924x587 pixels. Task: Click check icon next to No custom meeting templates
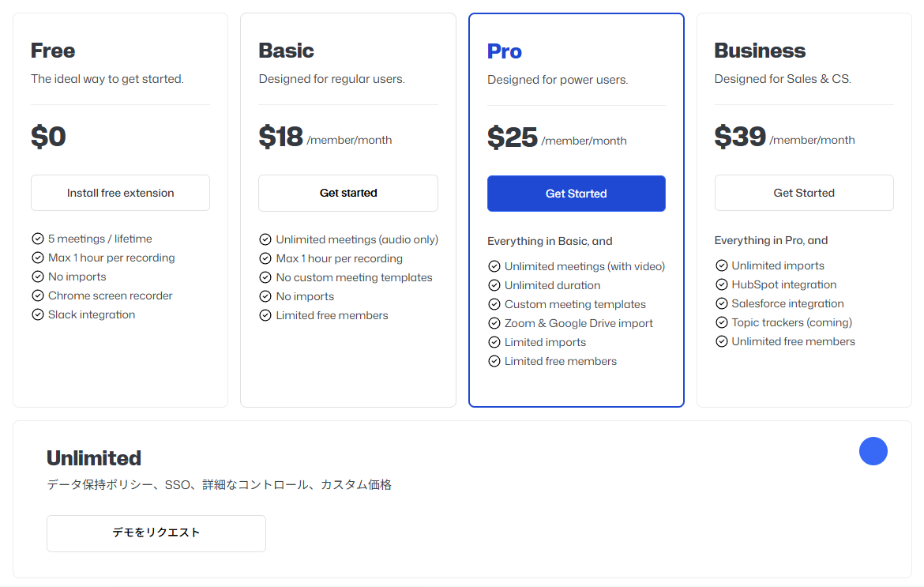(265, 277)
